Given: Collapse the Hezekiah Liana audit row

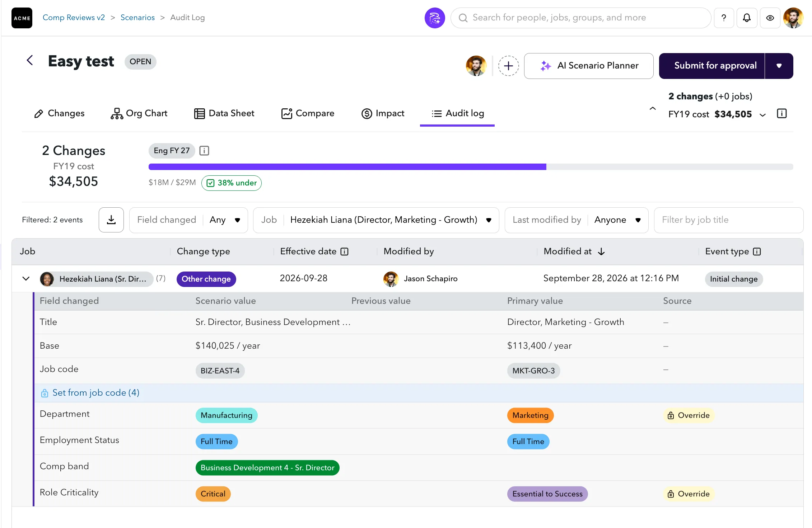Looking at the screenshot, I should coord(26,279).
